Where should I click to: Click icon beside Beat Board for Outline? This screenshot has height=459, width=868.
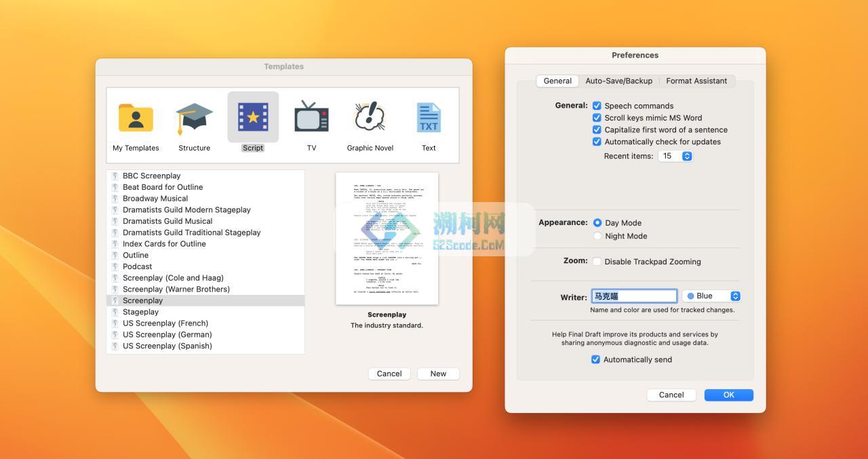[x=115, y=187]
